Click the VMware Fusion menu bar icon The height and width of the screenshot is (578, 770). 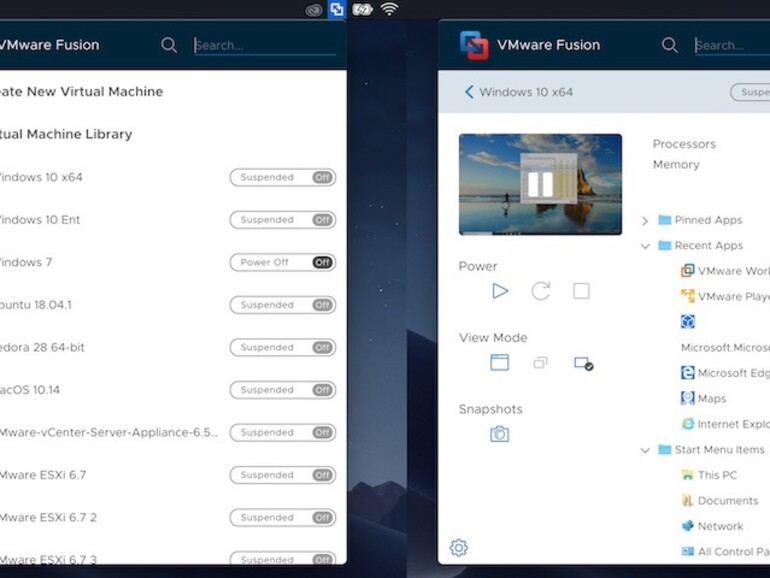[337, 9]
